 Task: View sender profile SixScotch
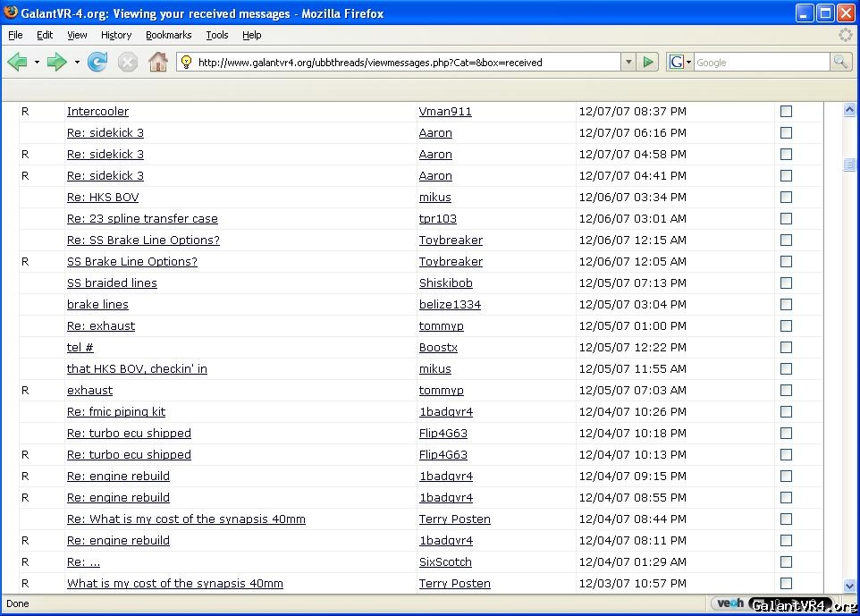(x=445, y=561)
